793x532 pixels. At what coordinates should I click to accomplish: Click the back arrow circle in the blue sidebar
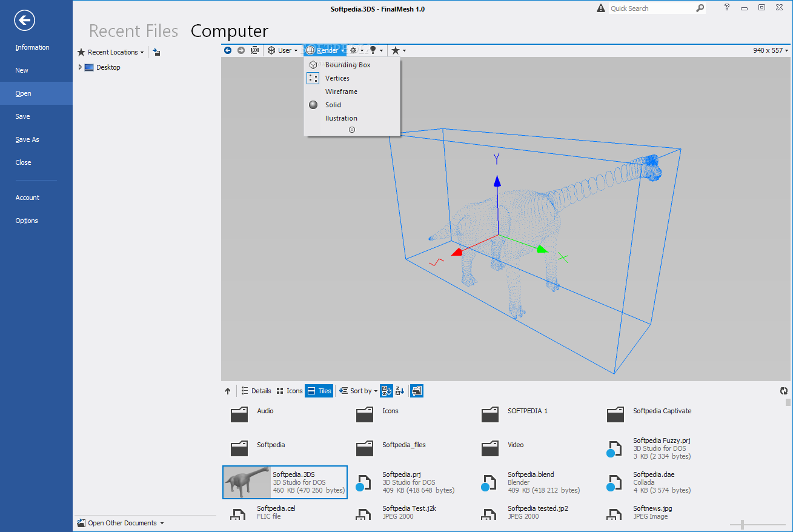pos(24,21)
